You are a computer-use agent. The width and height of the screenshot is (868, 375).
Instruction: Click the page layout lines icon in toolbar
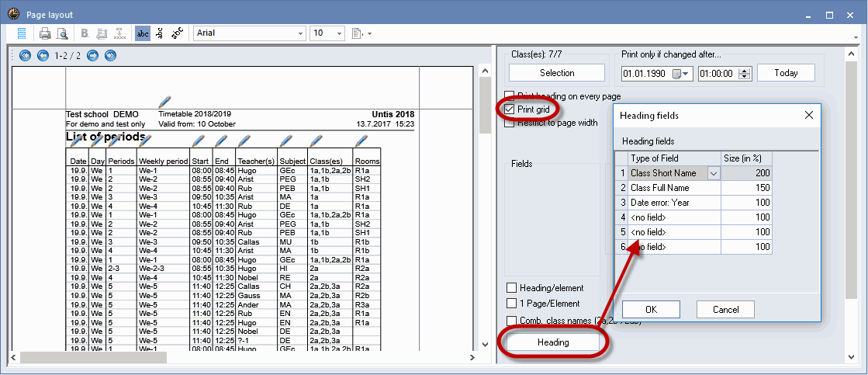click(22, 33)
